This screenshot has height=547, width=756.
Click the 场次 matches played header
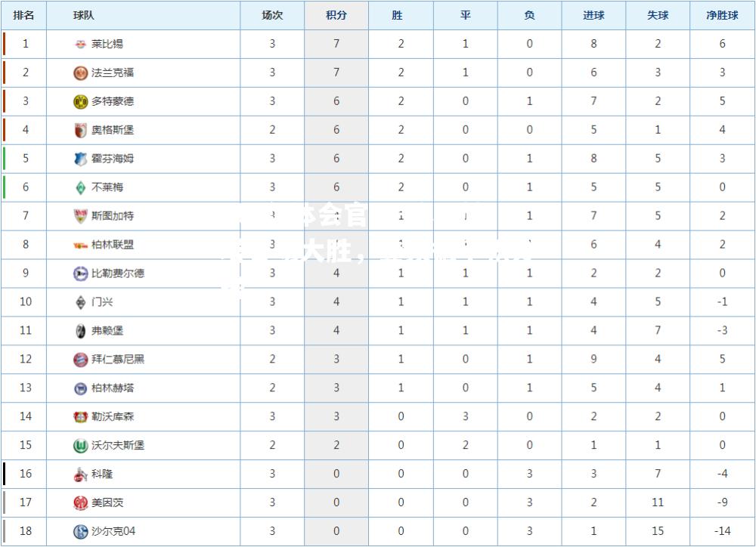tap(272, 15)
